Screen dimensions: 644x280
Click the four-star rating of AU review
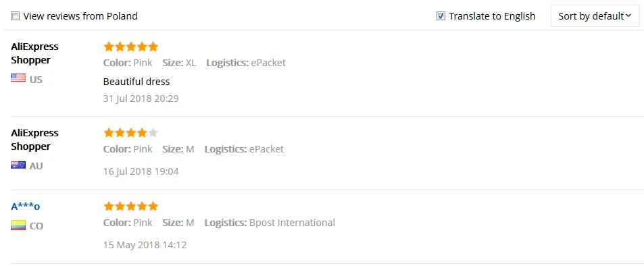click(x=130, y=133)
